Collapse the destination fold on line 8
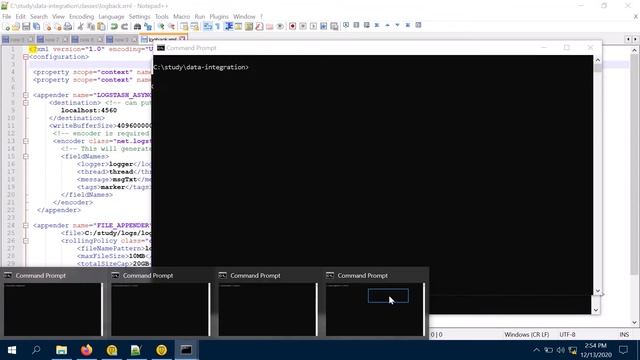This screenshot has width=640, height=360. (25, 103)
